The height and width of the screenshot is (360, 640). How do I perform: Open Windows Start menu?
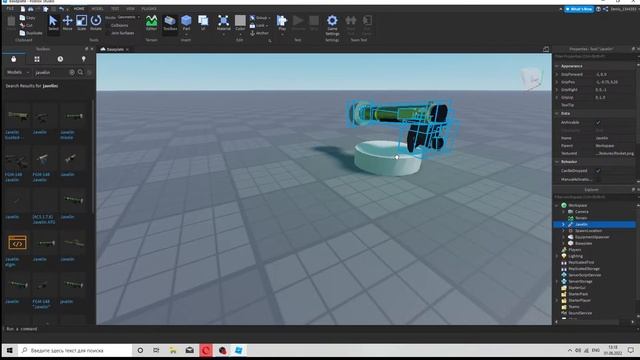pos(10,350)
